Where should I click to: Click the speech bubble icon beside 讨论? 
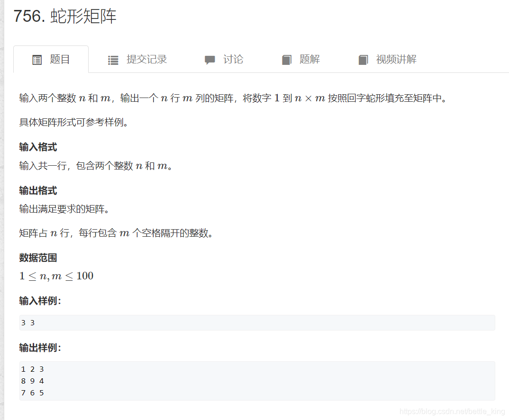pyautogui.click(x=209, y=60)
